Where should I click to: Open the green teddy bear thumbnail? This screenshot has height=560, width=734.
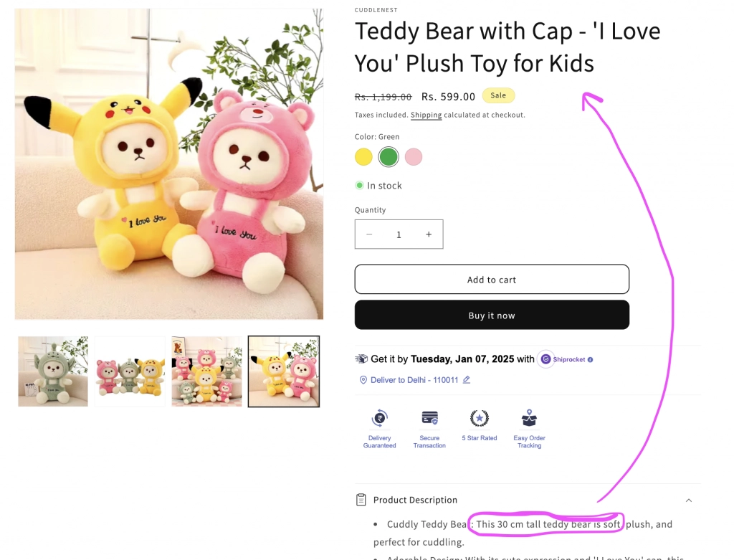[53, 371]
